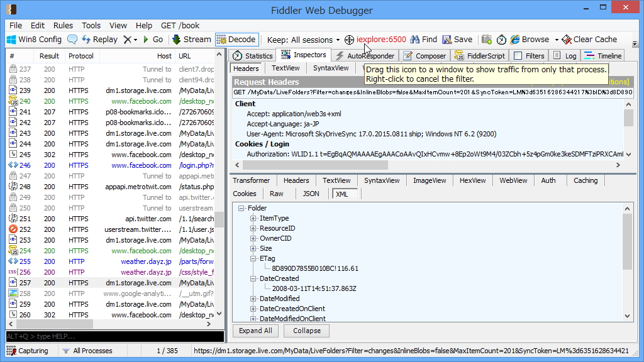Open the Win8 Config tool
The width and height of the screenshot is (644, 362).
point(35,40)
